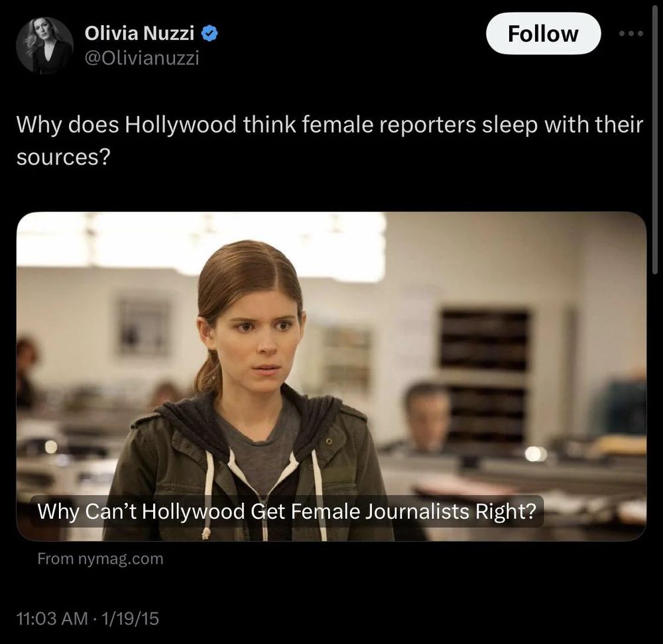The height and width of the screenshot is (644, 663).
Task: Click the blurred man in preview photo
Action: [426, 417]
